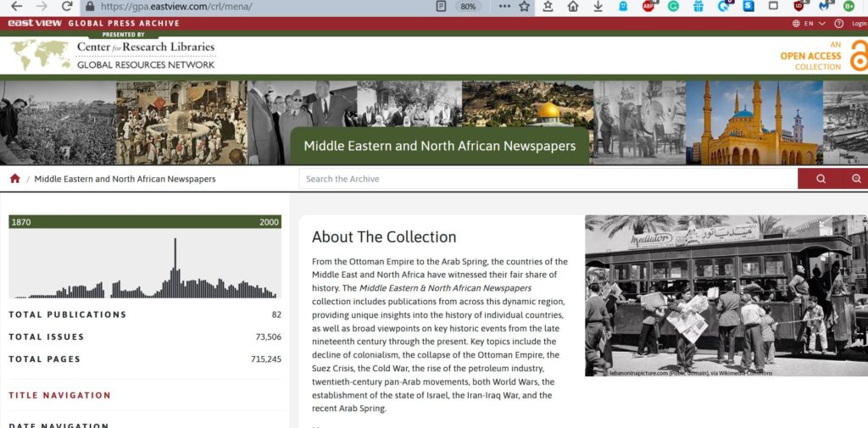Click the home breadcrumb icon
868x428 pixels.
point(14,179)
